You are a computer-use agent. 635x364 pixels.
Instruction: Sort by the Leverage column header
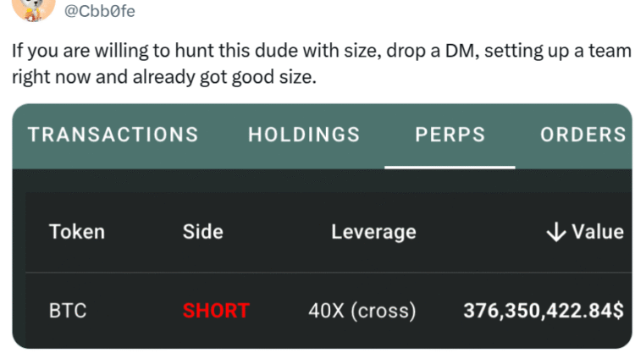[x=373, y=231]
